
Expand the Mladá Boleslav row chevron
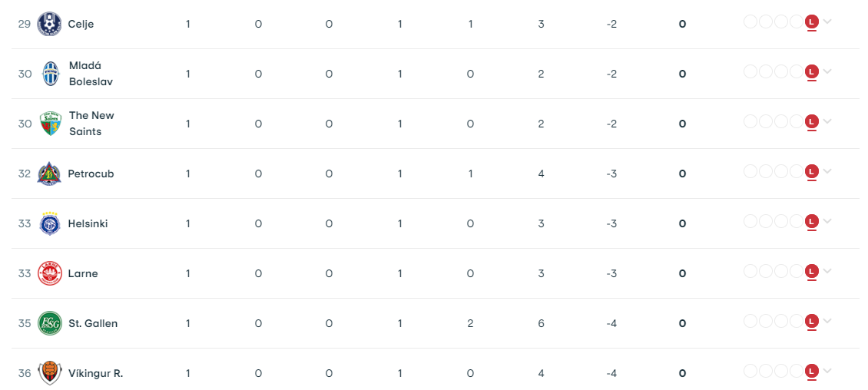[827, 71]
